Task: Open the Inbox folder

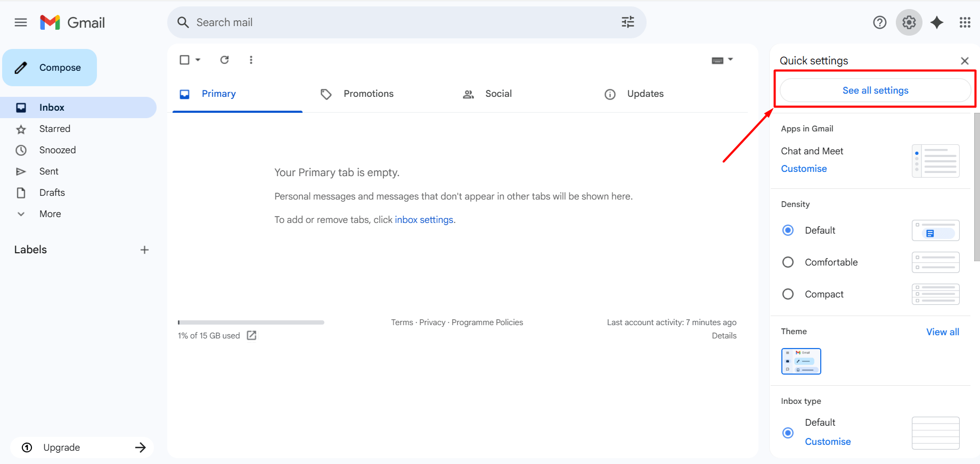Action: (78, 107)
